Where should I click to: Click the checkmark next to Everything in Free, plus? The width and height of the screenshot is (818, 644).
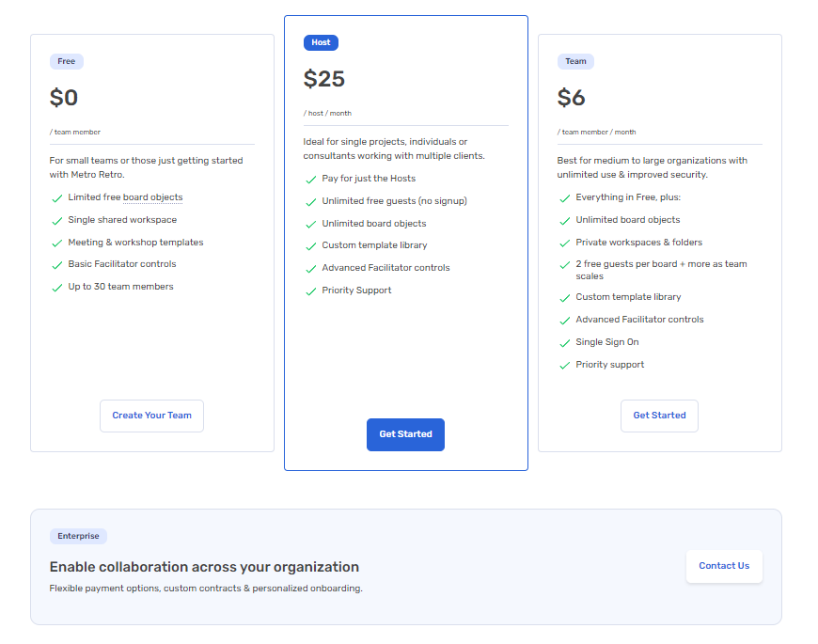pos(565,198)
